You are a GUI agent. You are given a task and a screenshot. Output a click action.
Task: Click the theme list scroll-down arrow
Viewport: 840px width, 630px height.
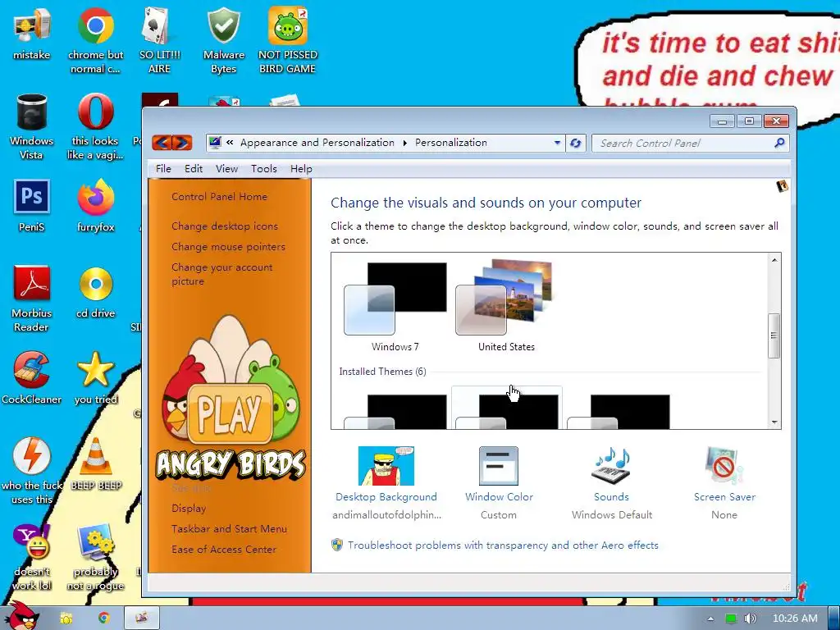point(774,422)
